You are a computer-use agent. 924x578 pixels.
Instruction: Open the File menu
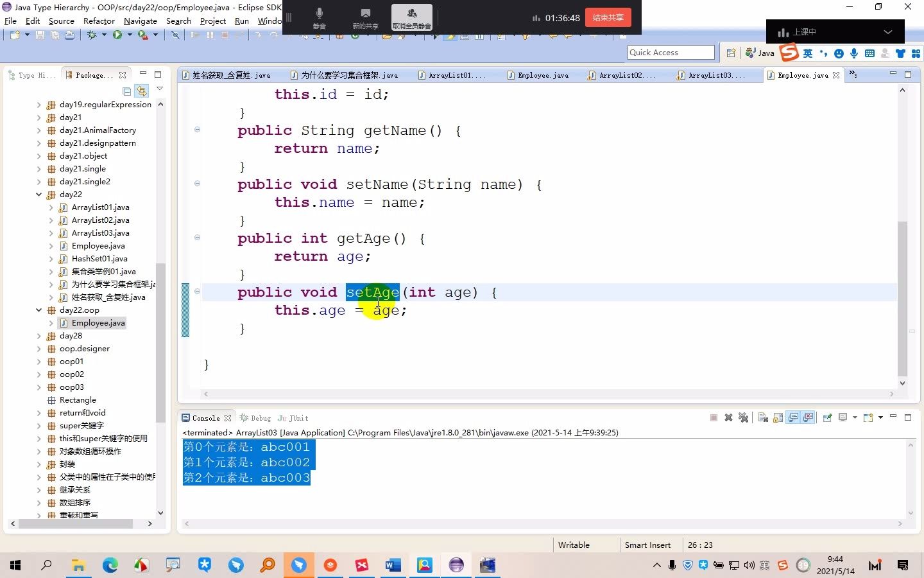click(10, 21)
